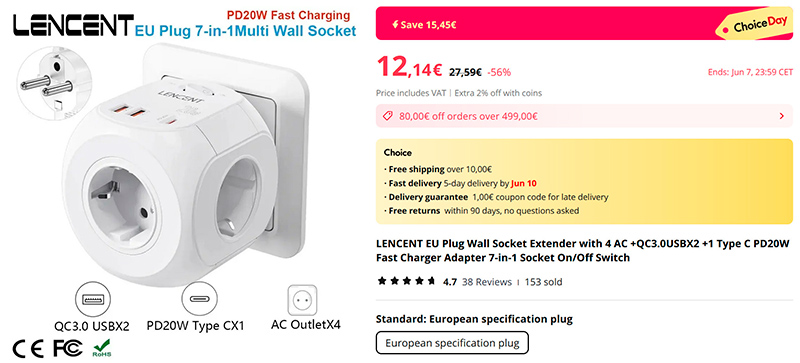800x363 pixels.
Task: Click the red Save 15,45€ banner
Action: 585,23
